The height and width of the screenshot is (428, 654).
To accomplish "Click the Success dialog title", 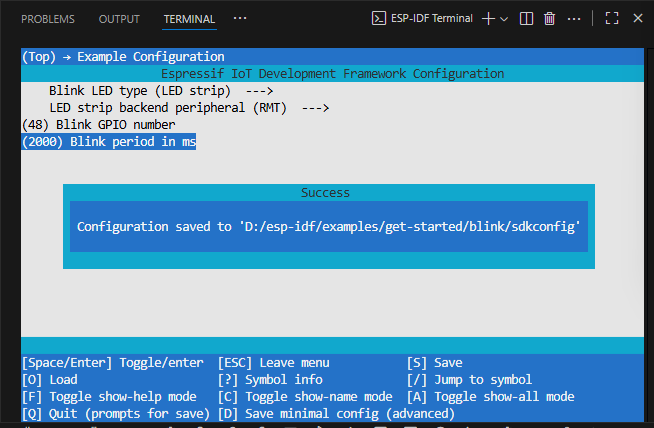I will pyautogui.click(x=325, y=193).
